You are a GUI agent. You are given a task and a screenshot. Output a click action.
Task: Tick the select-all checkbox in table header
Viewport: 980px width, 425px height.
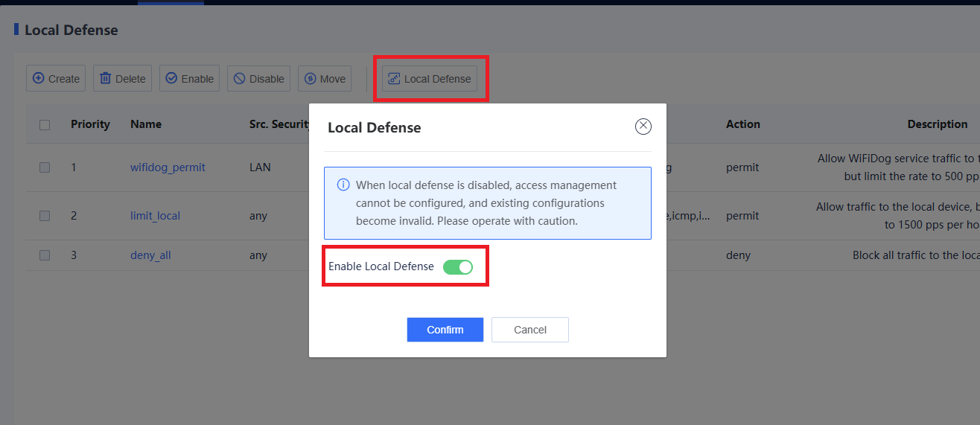point(45,125)
